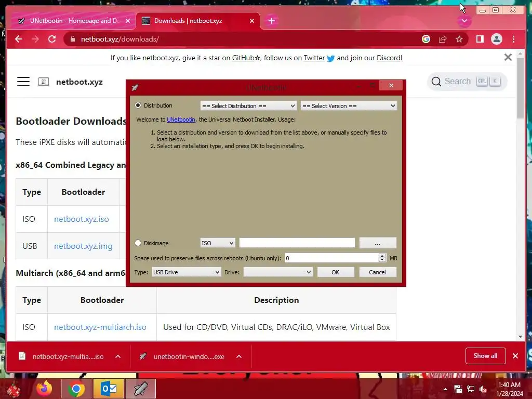
Task: Click the netboot.xyz logo icon
Action: click(44, 82)
